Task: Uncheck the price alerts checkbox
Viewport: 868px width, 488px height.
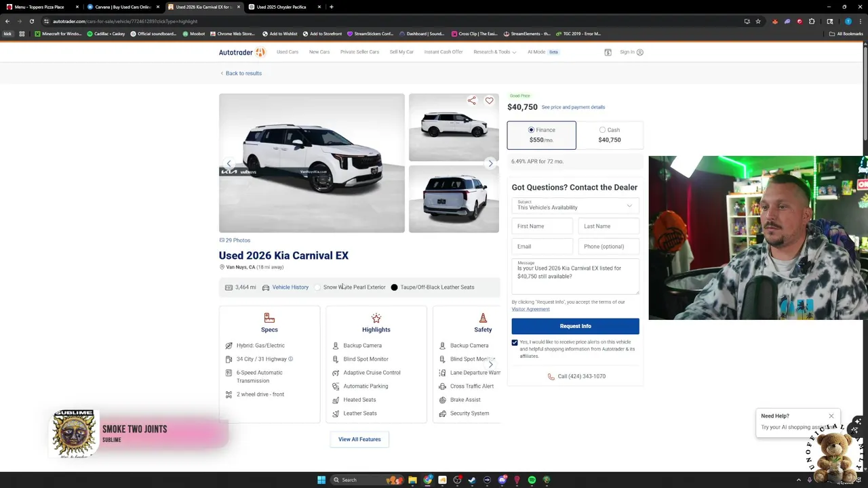Action: point(515,342)
